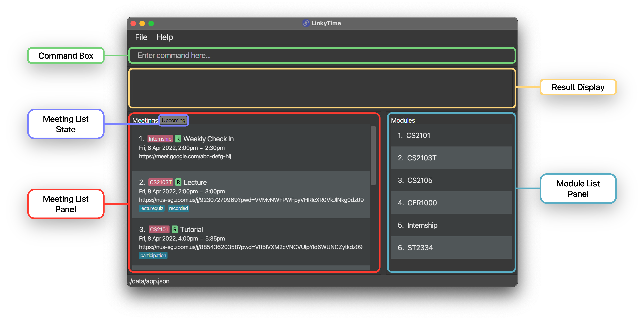Screen dimensions: 644x320
Task: Click the meeting list scrollbar thumb
Action: 373,156
